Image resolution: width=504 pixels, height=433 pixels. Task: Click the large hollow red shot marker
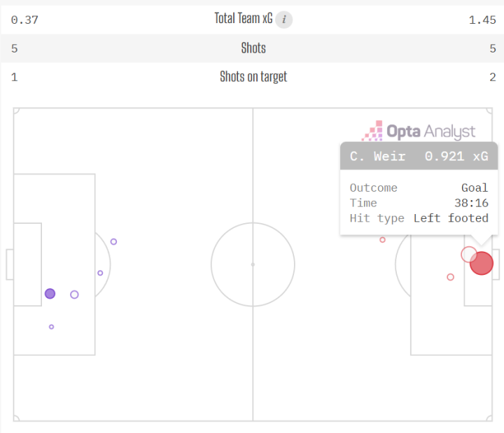[468, 254]
